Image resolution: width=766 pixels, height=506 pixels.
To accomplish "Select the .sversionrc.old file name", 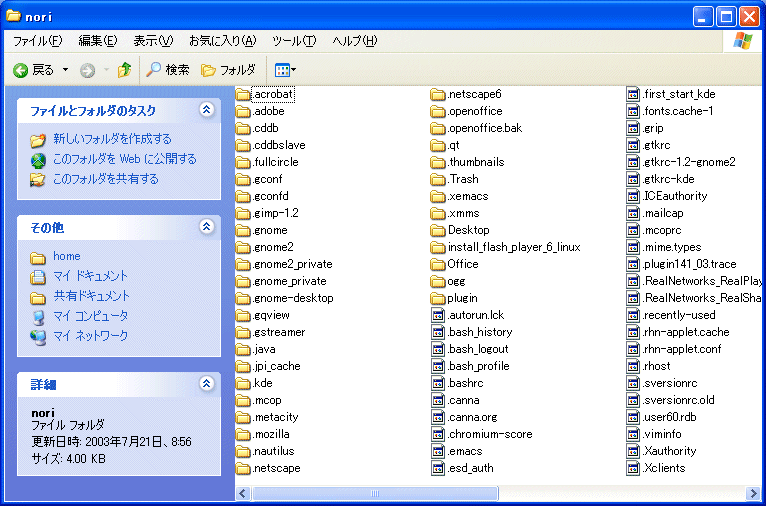I will point(679,401).
